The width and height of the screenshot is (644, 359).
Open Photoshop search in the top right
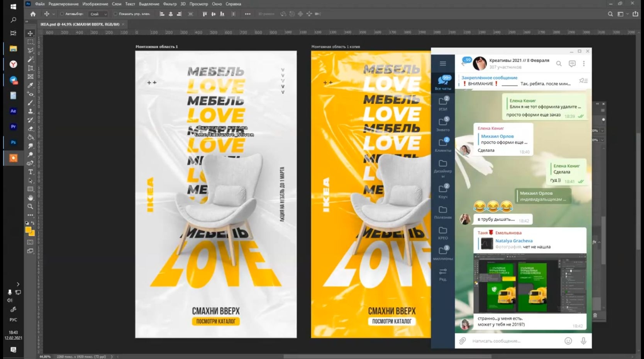(610, 14)
